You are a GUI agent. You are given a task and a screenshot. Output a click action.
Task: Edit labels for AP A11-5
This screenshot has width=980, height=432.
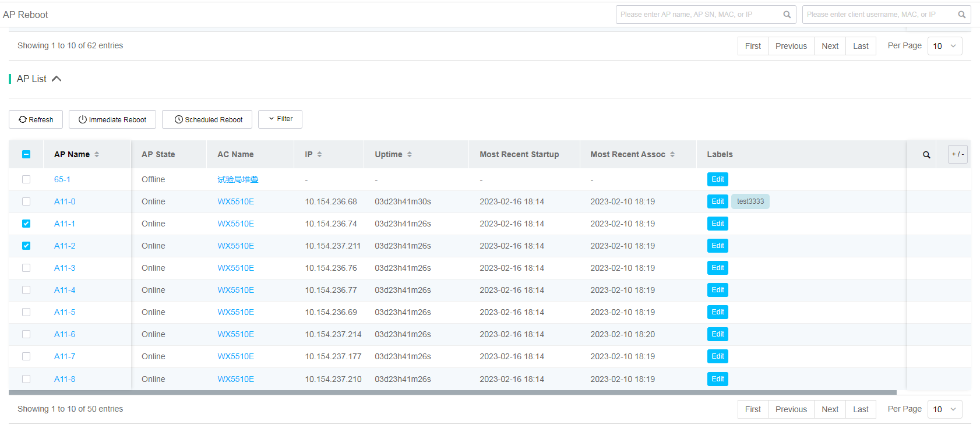tap(718, 312)
